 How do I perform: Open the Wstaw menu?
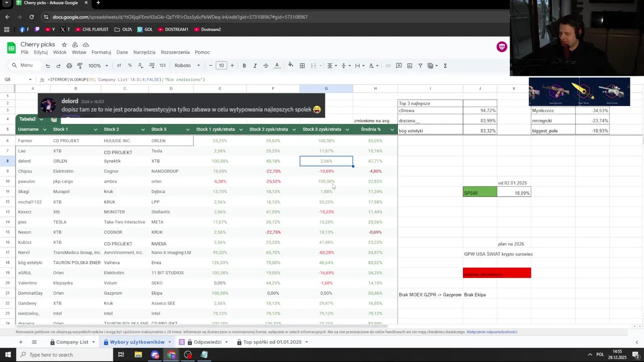point(79,52)
